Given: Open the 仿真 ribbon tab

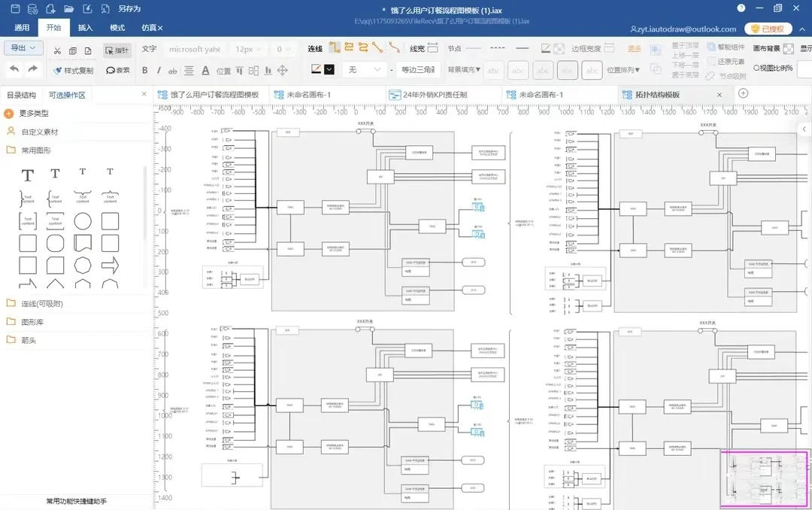Looking at the screenshot, I should 152,28.
